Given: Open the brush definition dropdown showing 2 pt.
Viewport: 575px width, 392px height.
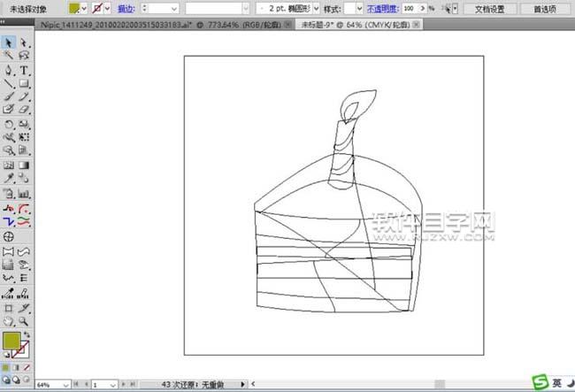Looking at the screenshot, I should (x=316, y=8).
